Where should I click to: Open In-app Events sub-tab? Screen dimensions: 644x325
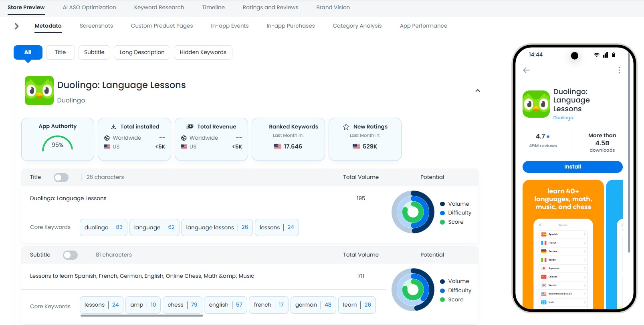(230, 26)
